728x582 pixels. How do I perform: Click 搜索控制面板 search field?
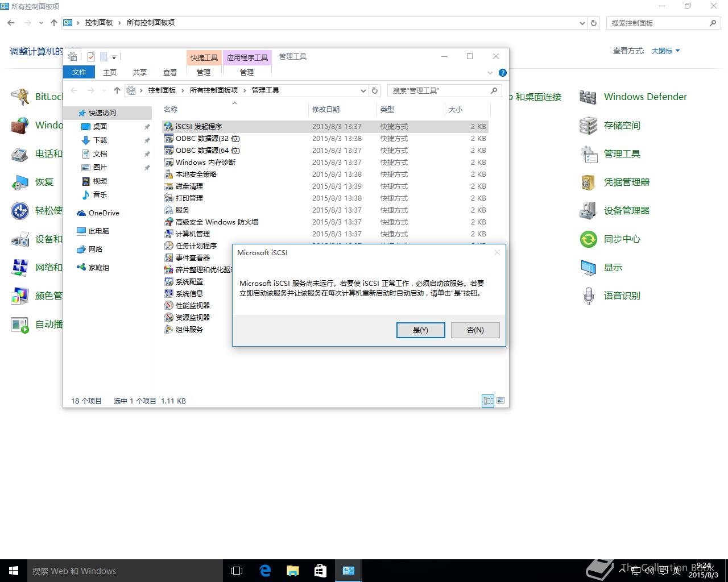coord(663,23)
